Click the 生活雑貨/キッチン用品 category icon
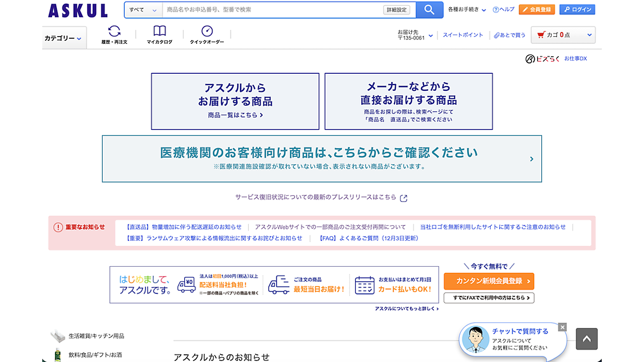The image size is (644, 362). (x=58, y=336)
